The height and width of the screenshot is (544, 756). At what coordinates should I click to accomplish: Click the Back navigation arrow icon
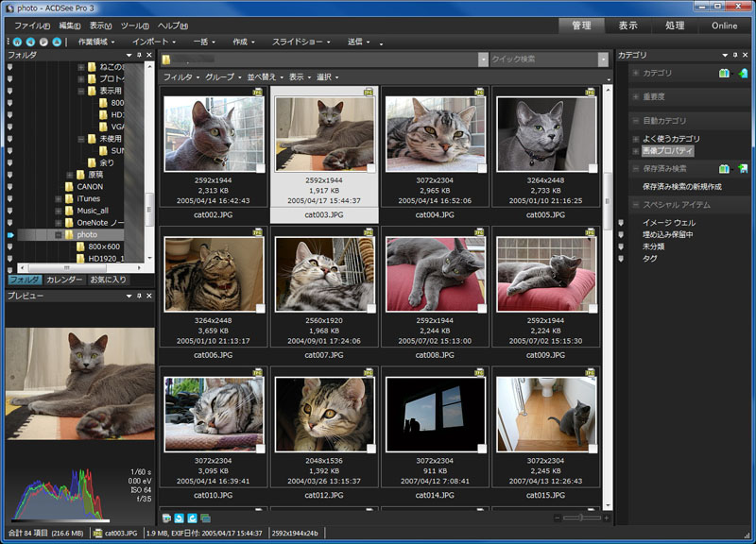pyautogui.click(x=30, y=42)
